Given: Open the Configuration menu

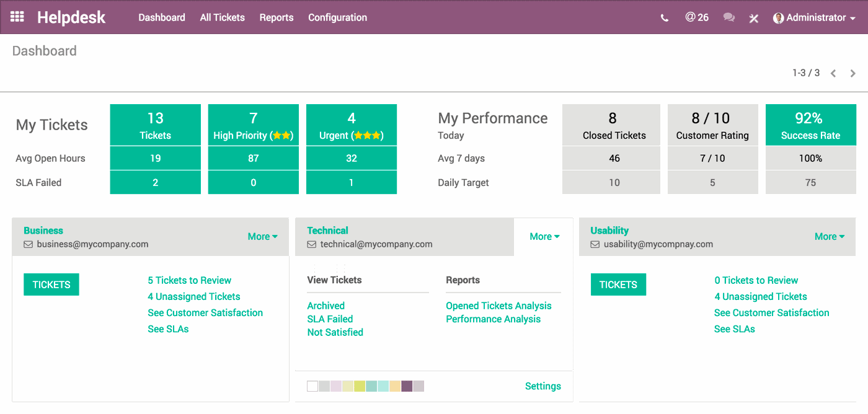Looking at the screenshot, I should [x=337, y=17].
